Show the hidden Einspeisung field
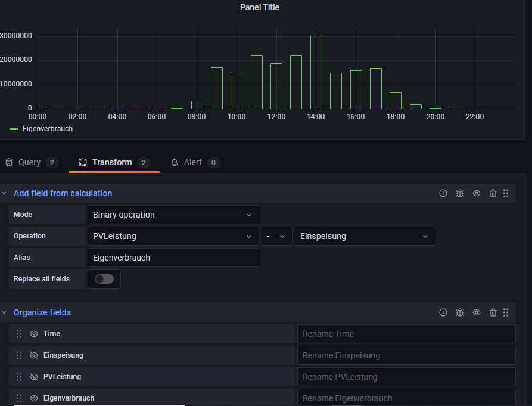The width and height of the screenshot is (532, 406). (34, 355)
